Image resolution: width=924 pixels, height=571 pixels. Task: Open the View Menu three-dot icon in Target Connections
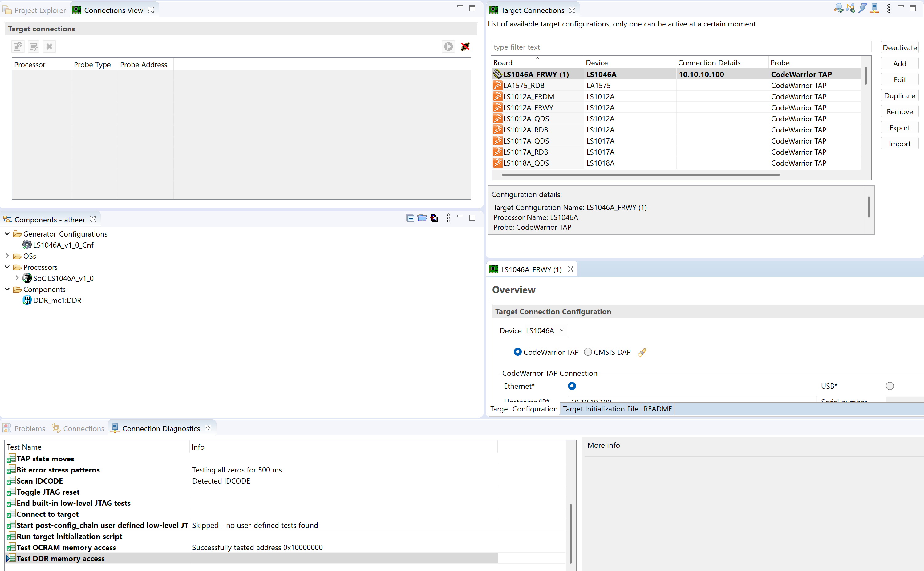pyautogui.click(x=889, y=8)
